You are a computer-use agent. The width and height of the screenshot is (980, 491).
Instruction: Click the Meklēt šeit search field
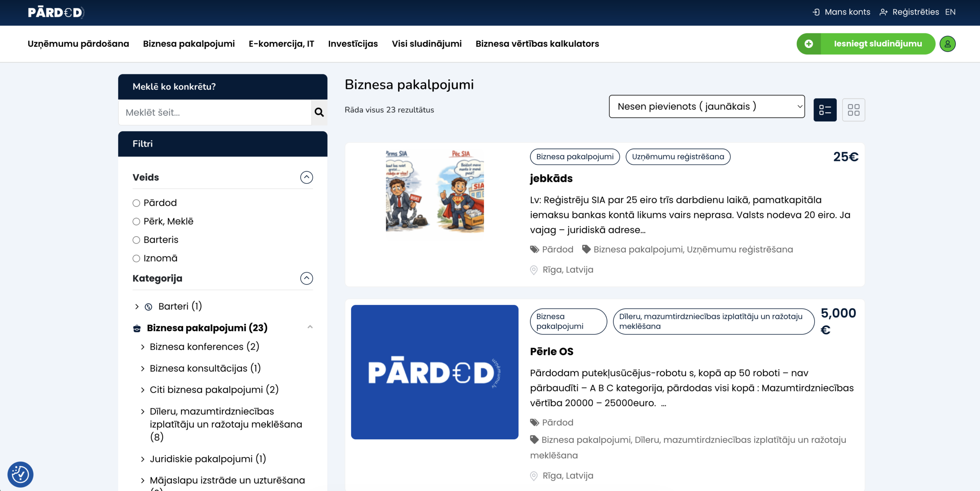click(215, 113)
